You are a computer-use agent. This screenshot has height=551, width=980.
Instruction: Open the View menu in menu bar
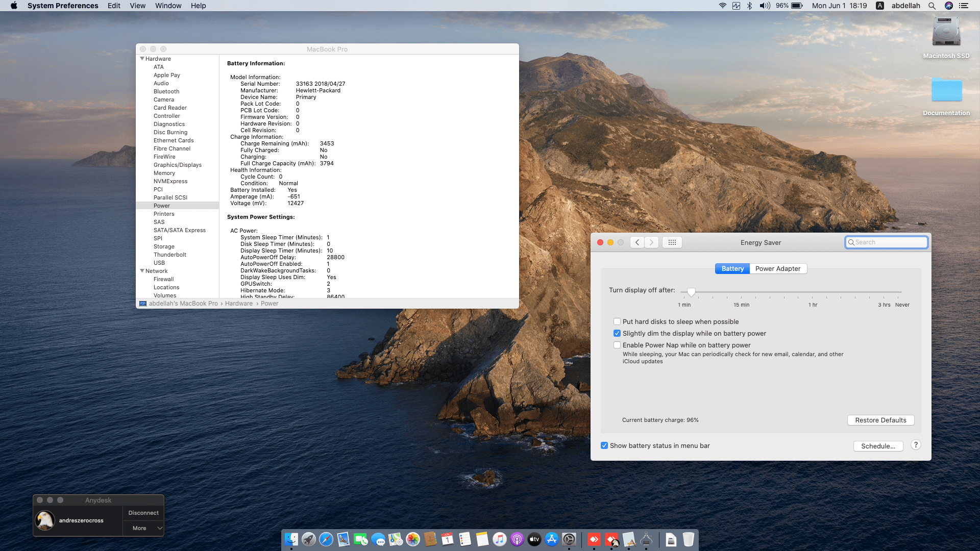[x=137, y=6]
